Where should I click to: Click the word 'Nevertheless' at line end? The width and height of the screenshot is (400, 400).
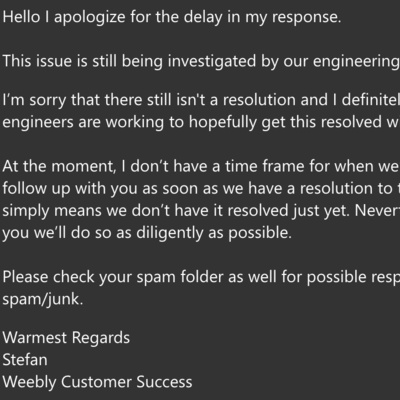tap(377, 210)
